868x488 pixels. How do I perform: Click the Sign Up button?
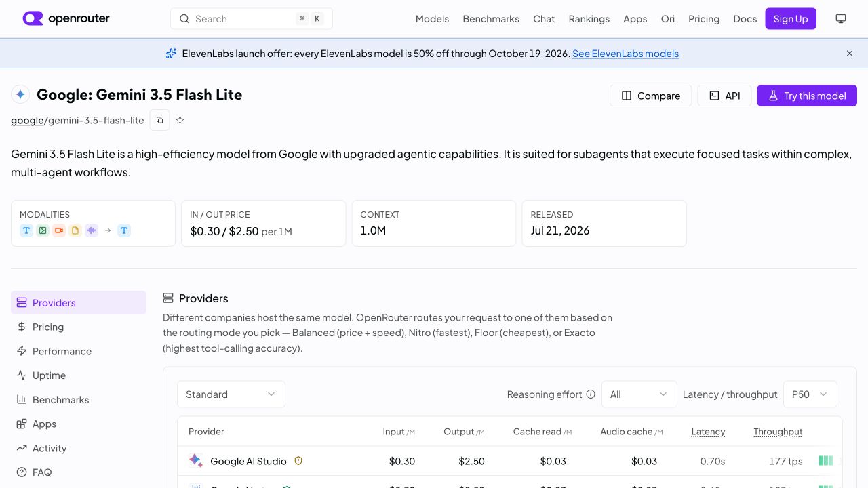pos(791,19)
